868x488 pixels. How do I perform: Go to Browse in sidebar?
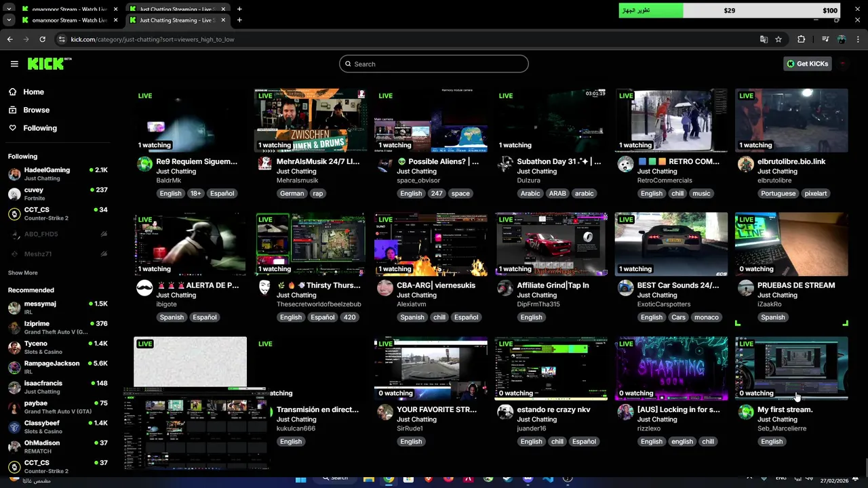[36, 110]
